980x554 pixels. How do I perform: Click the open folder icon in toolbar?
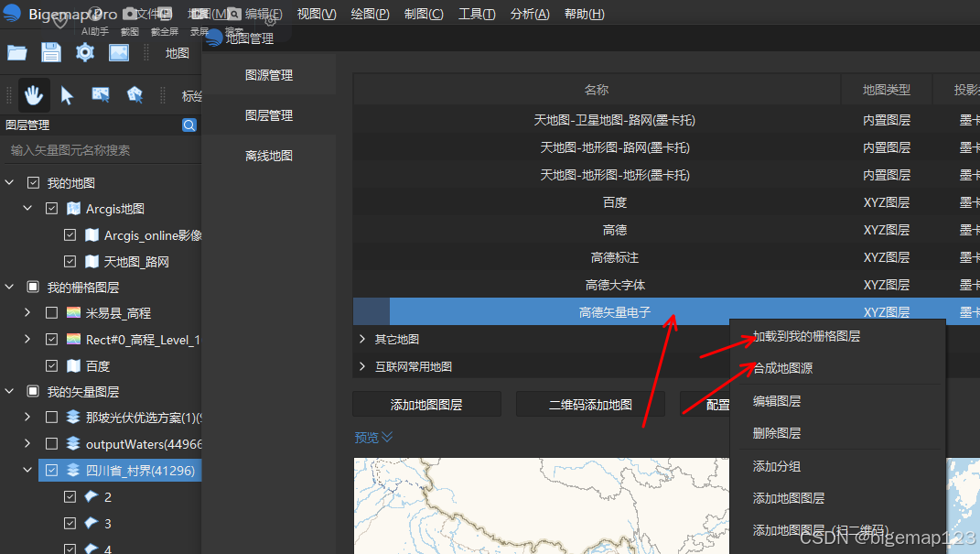point(16,53)
